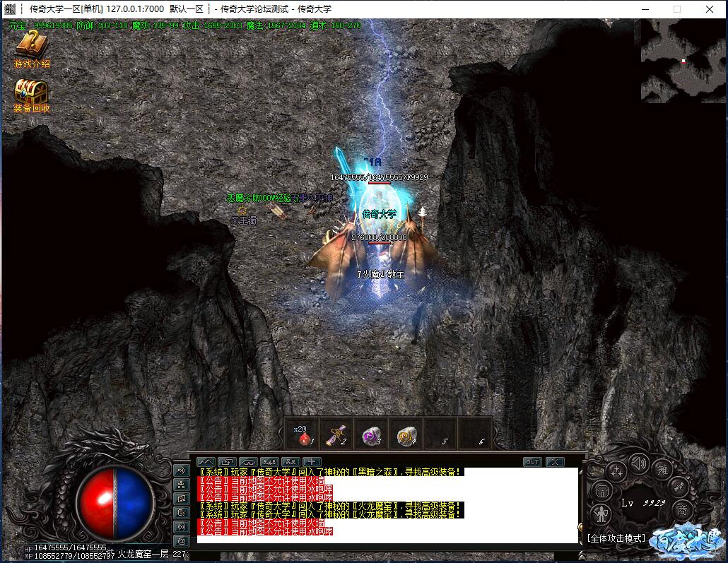Click the X button above the chat panel
This screenshot has width=728, height=563.
click(554, 462)
